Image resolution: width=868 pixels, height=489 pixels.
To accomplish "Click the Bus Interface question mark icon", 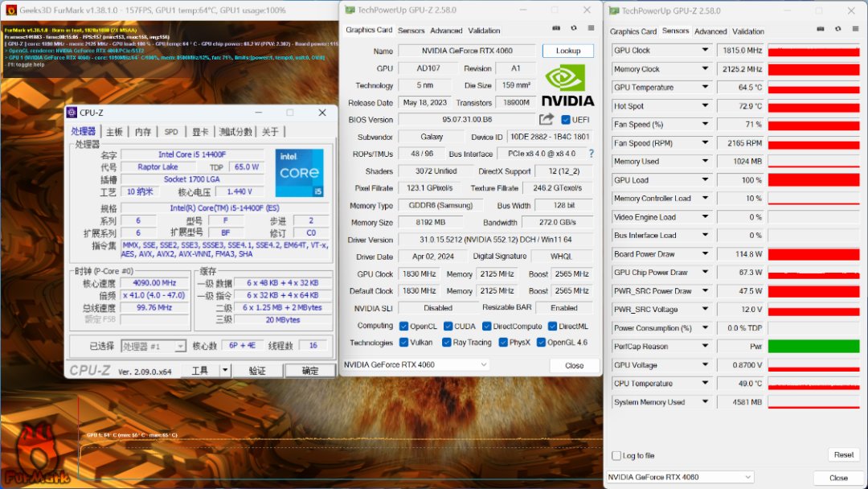I will point(592,154).
